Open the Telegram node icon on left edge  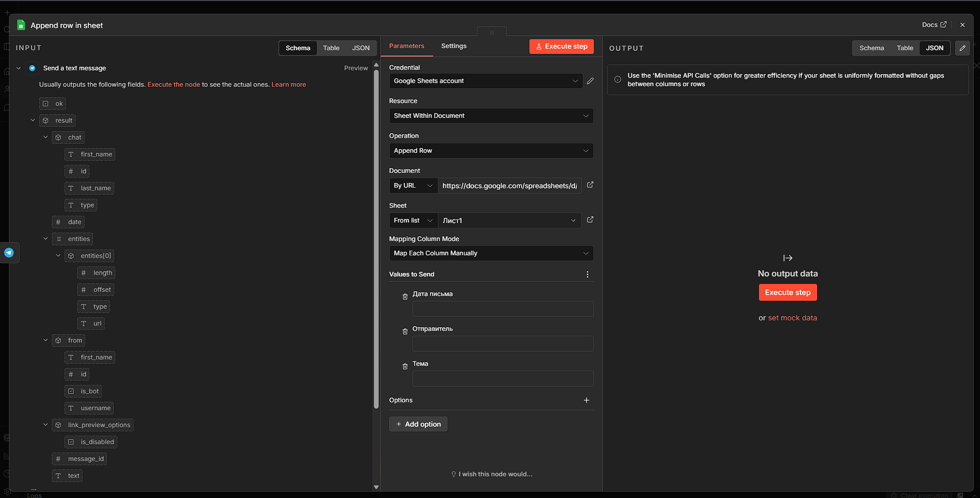[9, 253]
